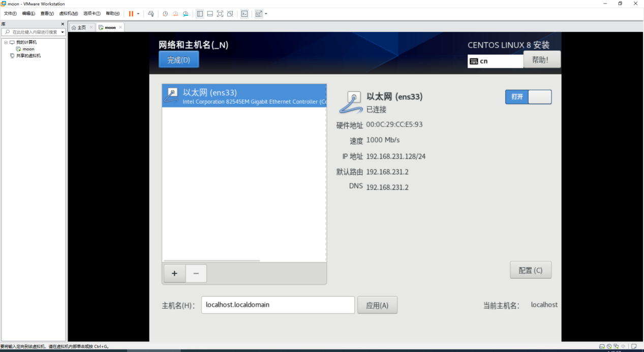Select moon VM in library tree

click(x=25, y=49)
